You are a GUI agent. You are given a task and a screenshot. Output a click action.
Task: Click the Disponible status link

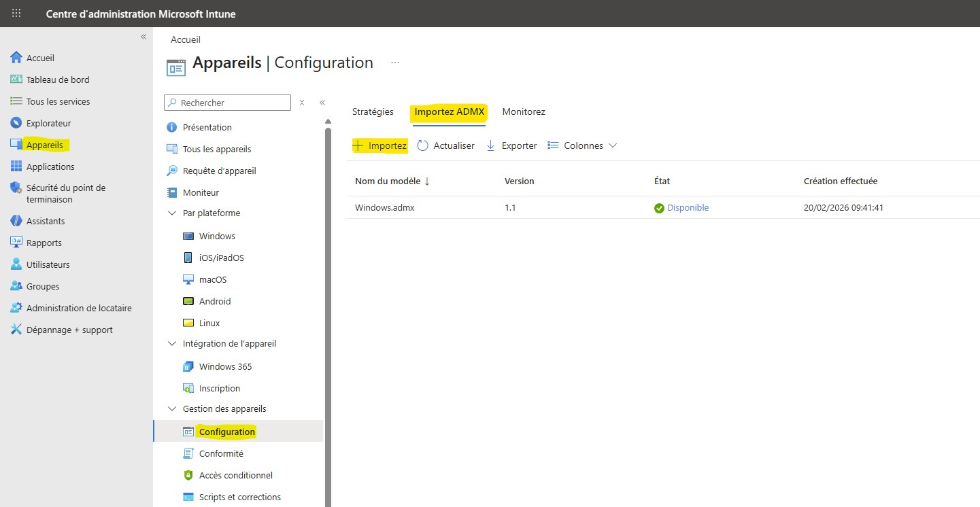point(687,208)
